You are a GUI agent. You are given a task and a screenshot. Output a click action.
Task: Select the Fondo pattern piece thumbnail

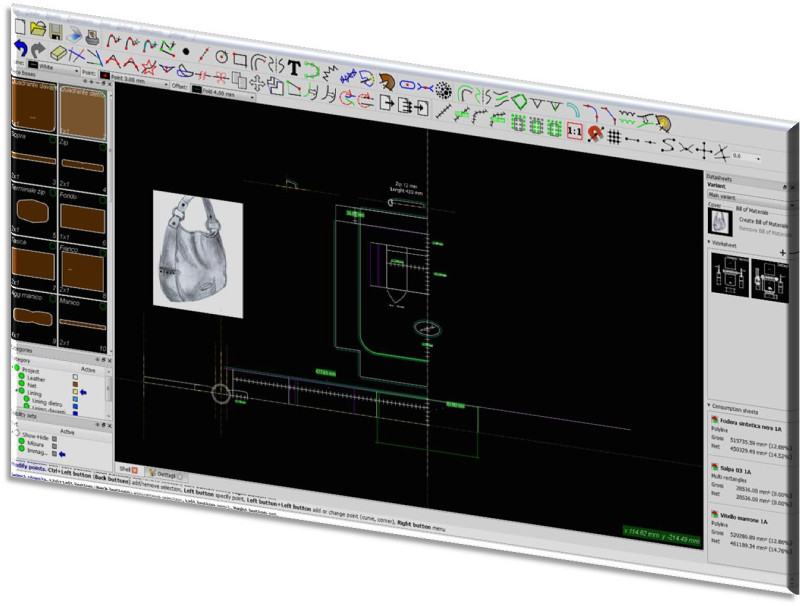click(82, 216)
